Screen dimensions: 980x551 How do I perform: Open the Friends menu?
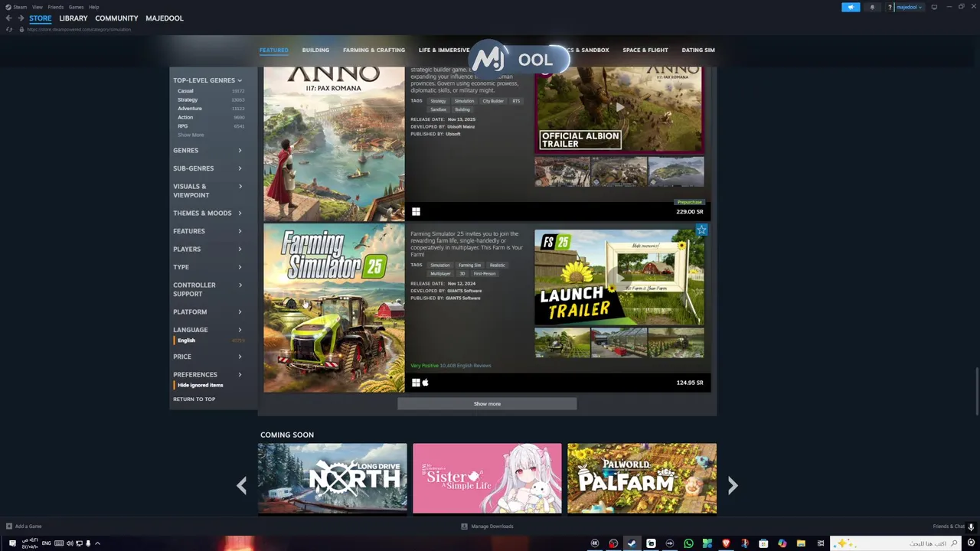point(56,7)
